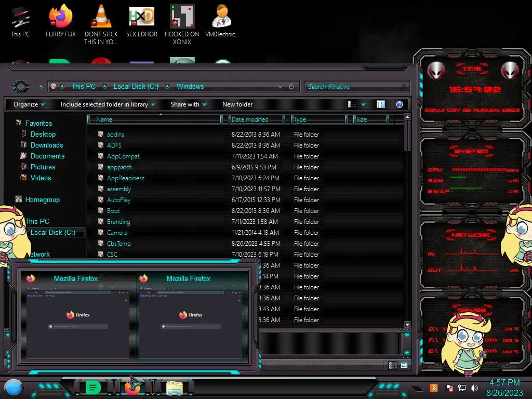The height and width of the screenshot is (399, 532).
Task: Open Documents in Favorites
Action: tap(47, 156)
